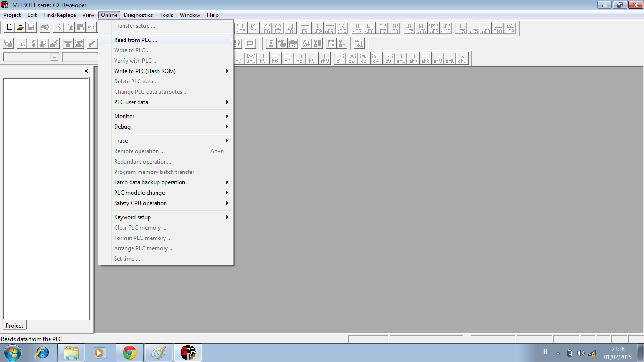Click the Cut scissors icon

click(58, 27)
